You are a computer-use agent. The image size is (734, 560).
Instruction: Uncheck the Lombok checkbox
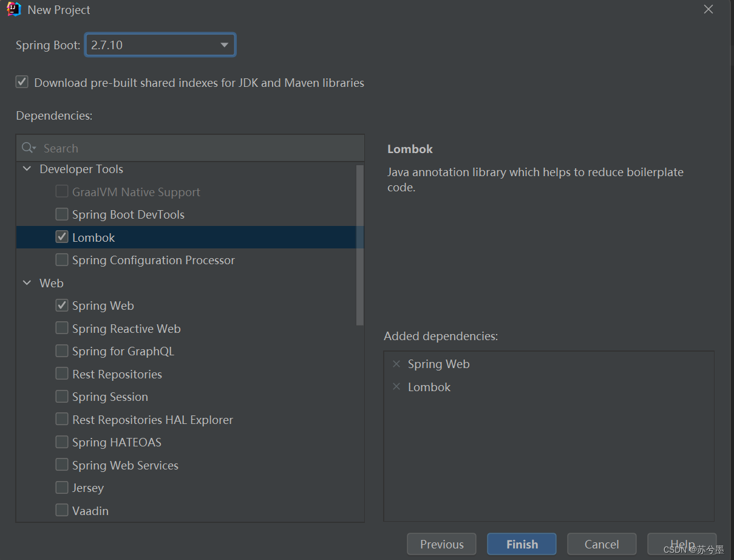coord(62,237)
